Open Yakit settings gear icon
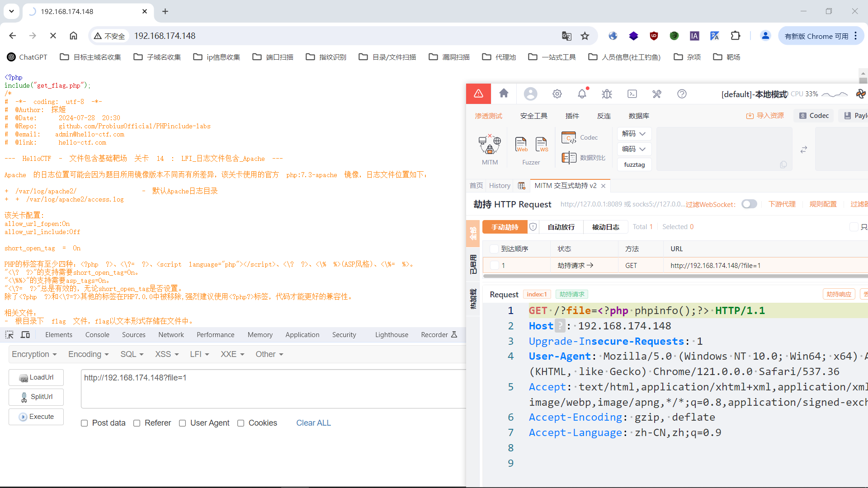This screenshot has height=488, width=868. click(557, 94)
